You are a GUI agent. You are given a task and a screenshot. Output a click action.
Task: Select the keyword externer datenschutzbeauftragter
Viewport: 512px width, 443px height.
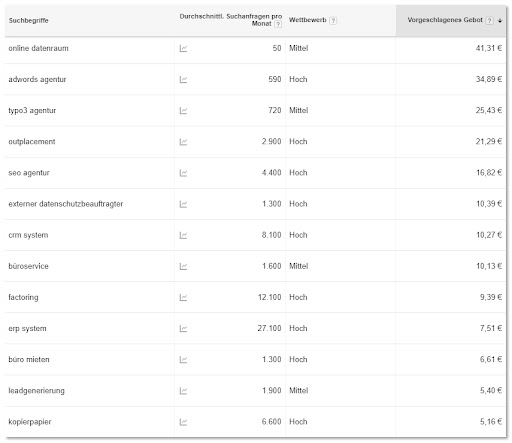point(66,204)
